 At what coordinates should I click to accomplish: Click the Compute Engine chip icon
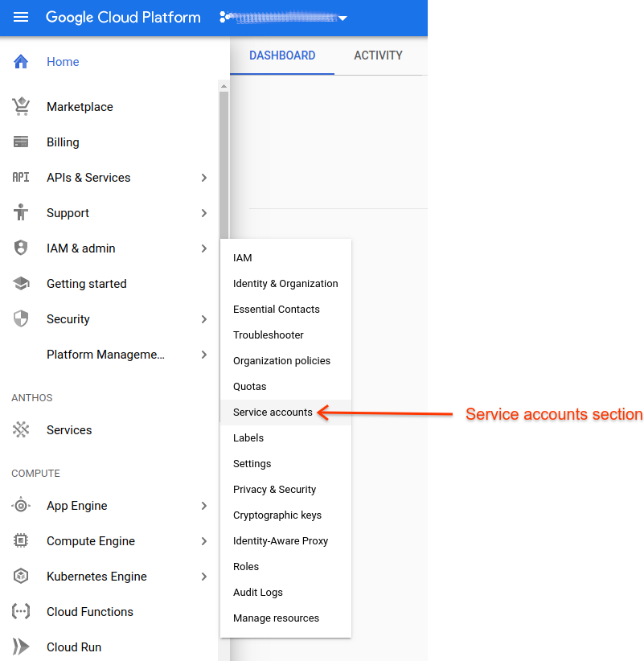[x=21, y=541]
